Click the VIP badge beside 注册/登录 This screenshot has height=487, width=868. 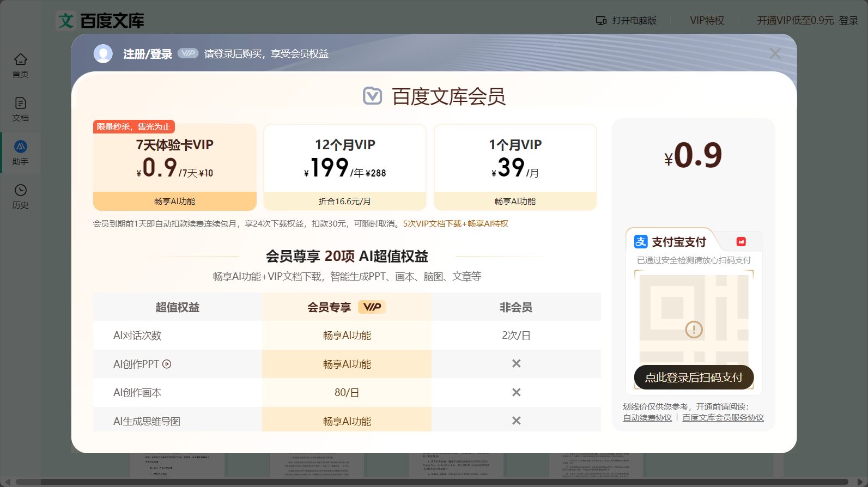(188, 53)
